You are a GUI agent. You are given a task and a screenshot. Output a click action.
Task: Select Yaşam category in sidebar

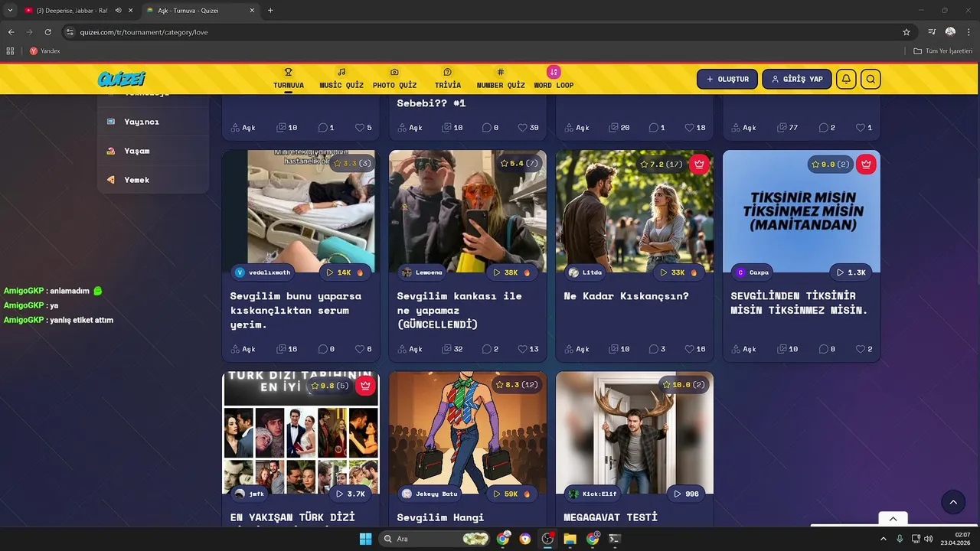click(x=153, y=151)
